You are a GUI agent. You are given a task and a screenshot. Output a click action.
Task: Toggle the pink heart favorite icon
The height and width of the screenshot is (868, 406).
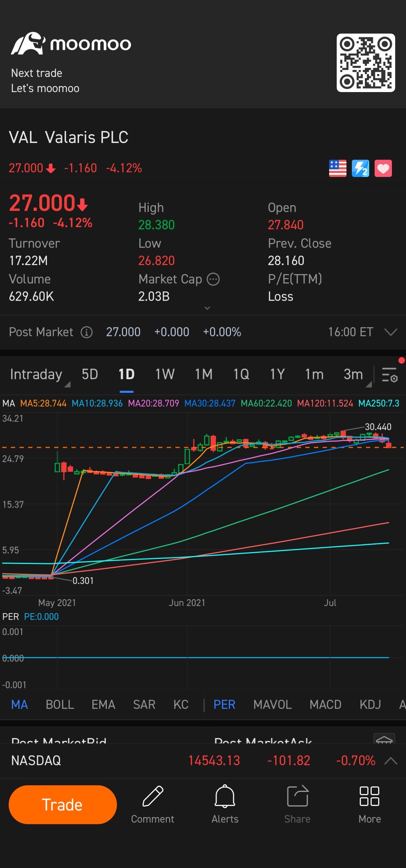tap(383, 168)
